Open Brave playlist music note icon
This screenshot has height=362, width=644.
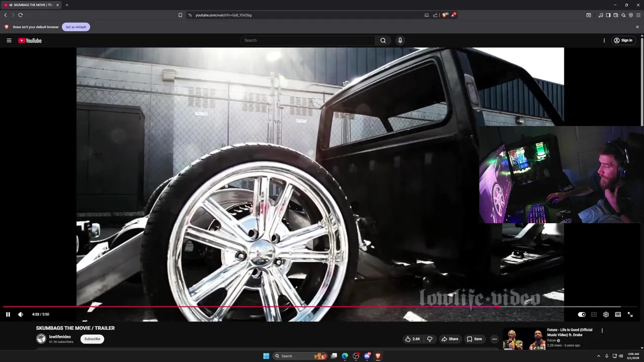pos(601,15)
